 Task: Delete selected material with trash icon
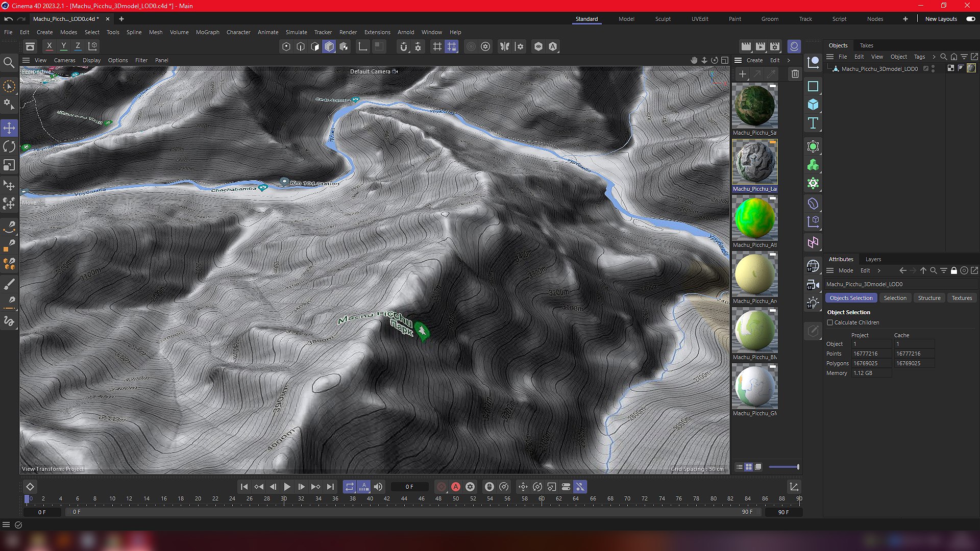tap(795, 74)
